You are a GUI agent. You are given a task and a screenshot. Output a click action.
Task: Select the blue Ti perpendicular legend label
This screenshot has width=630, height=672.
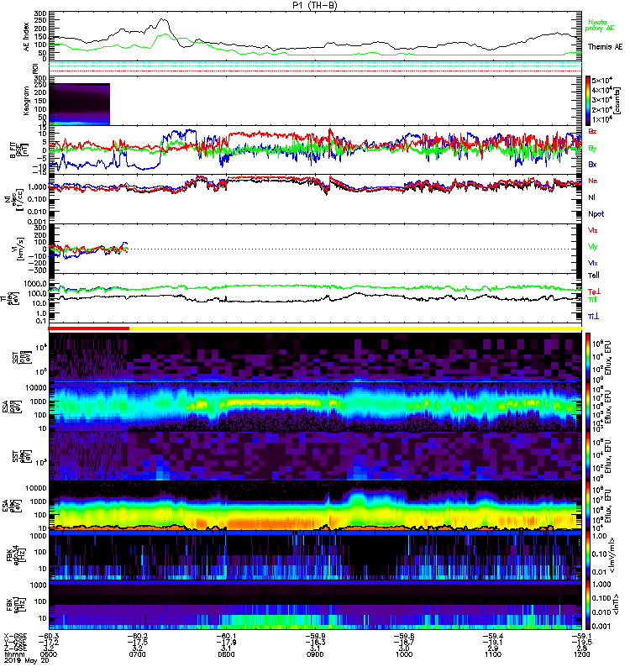(x=593, y=317)
